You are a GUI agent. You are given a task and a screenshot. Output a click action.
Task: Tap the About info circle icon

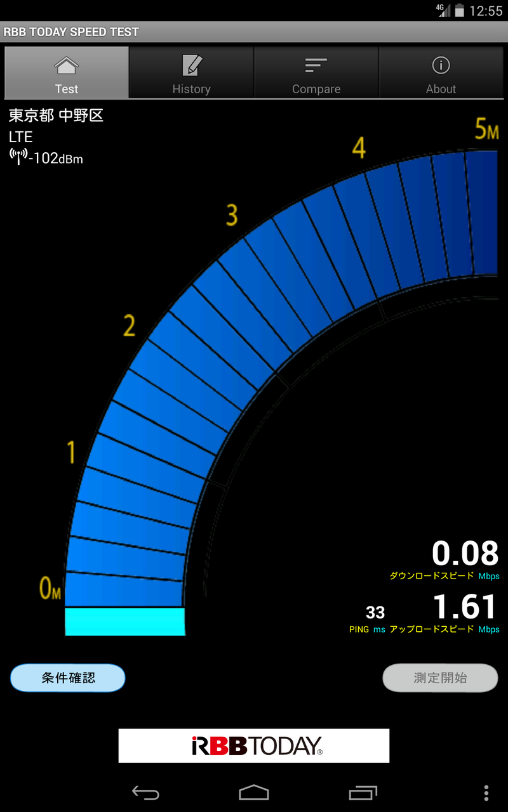(x=441, y=65)
